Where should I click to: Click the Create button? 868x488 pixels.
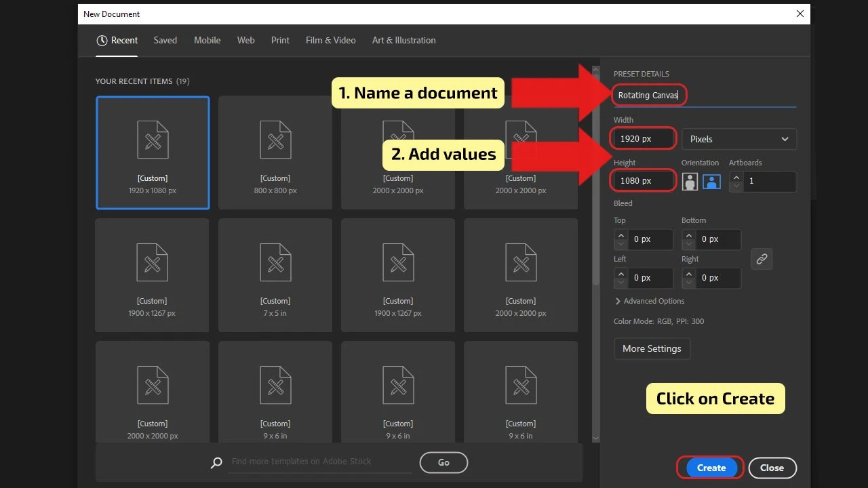point(710,468)
